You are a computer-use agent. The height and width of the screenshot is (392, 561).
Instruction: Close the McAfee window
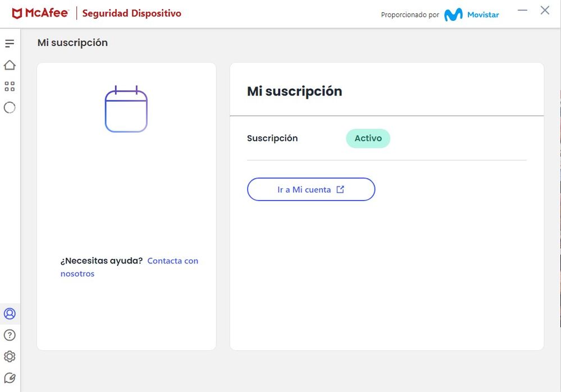tap(545, 11)
